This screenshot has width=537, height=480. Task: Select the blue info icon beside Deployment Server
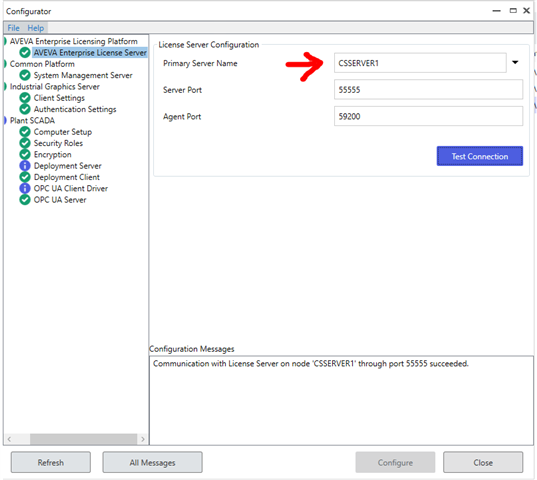(x=25, y=166)
